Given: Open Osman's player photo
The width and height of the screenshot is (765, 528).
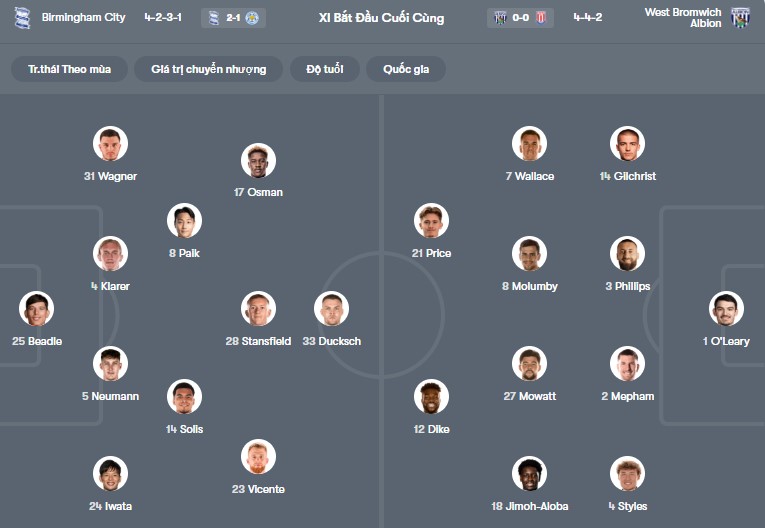Looking at the screenshot, I should click(258, 160).
